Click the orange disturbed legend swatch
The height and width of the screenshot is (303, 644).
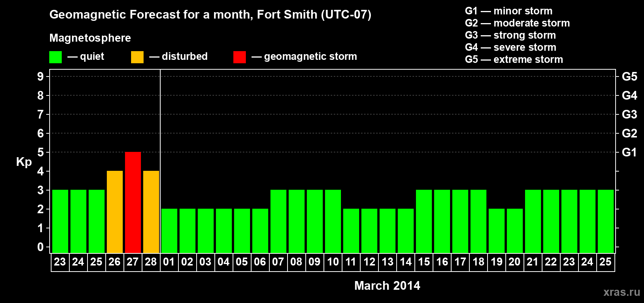[137, 57]
